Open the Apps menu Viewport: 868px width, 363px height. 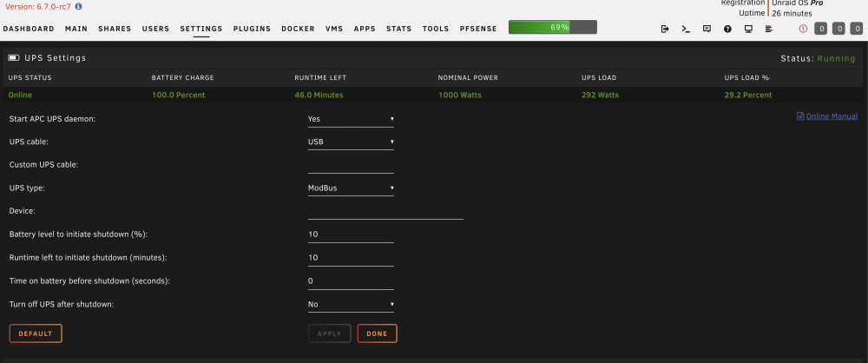(365, 29)
